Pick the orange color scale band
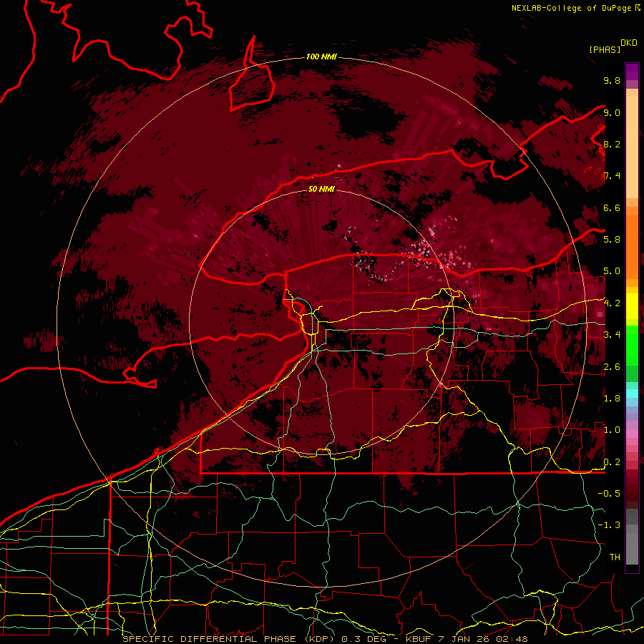 [x=632, y=246]
